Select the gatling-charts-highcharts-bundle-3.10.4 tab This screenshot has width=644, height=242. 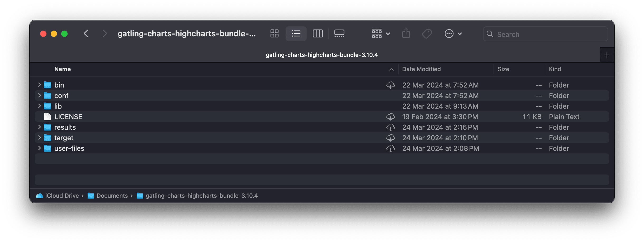[x=321, y=55]
